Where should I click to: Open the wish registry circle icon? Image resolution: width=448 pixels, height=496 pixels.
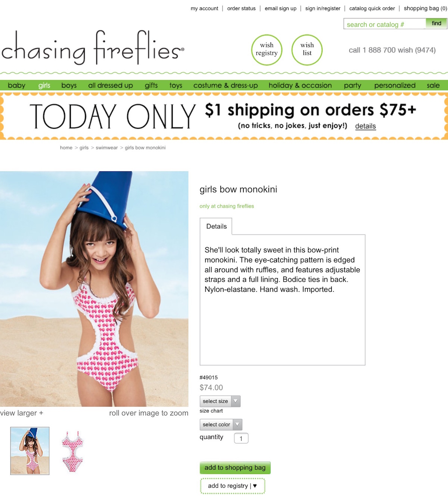(267, 50)
